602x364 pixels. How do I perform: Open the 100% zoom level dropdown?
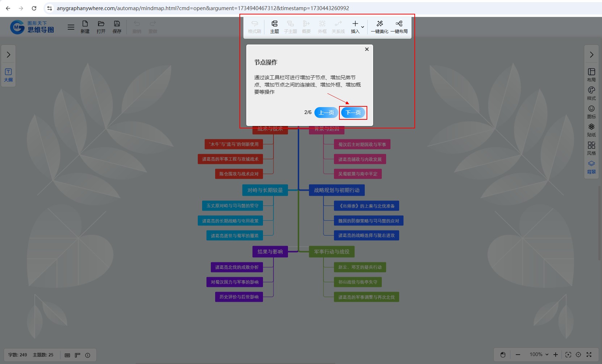[539, 355]
